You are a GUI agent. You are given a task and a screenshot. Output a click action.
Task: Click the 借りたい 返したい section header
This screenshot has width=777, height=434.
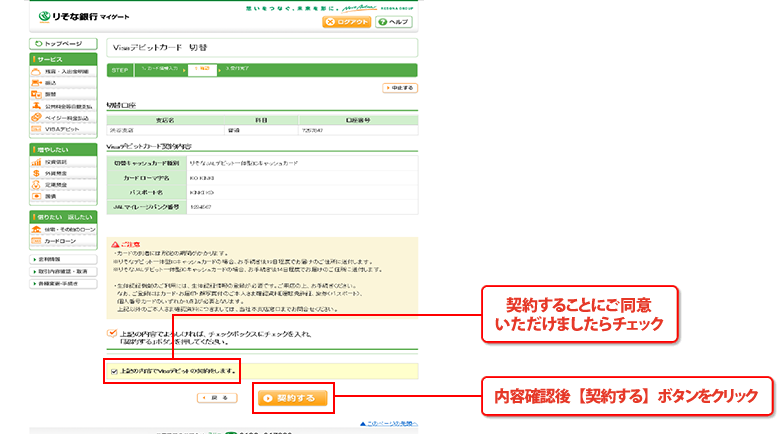[63, 217]
